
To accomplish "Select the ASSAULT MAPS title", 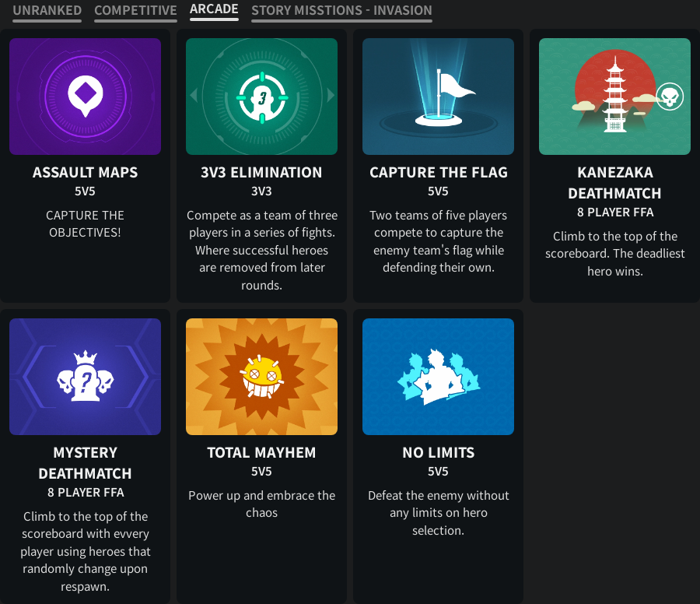I will (x=86, y=173).
